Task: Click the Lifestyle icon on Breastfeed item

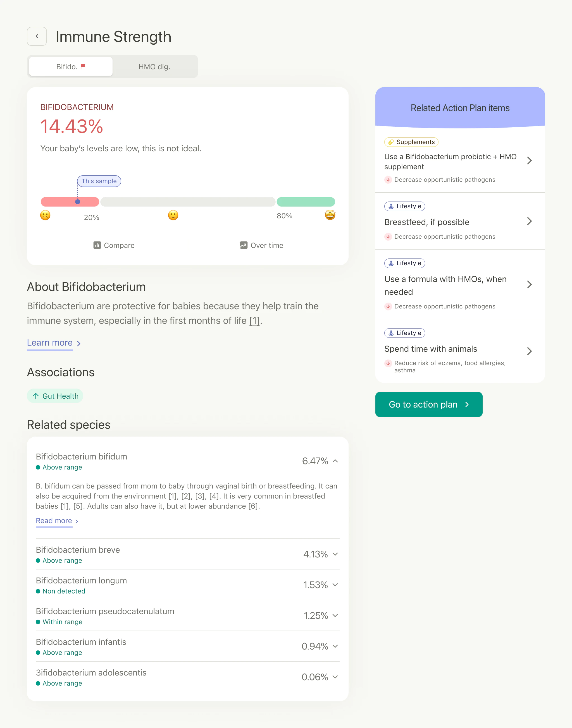Action: [391, 206]
